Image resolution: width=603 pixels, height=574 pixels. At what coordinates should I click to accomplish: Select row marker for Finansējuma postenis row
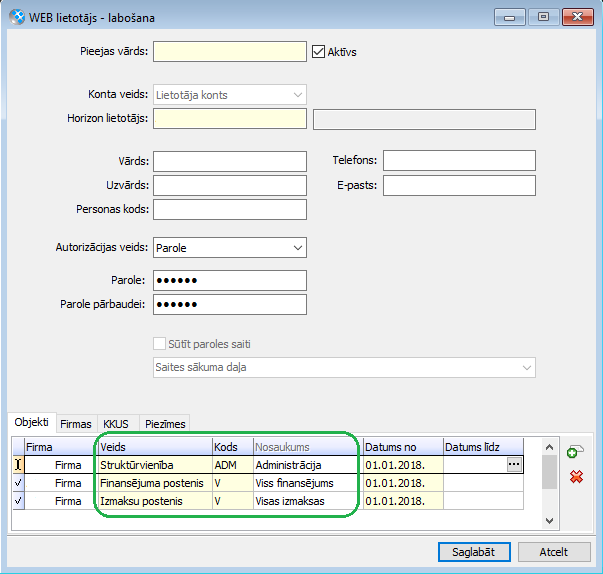18,483
